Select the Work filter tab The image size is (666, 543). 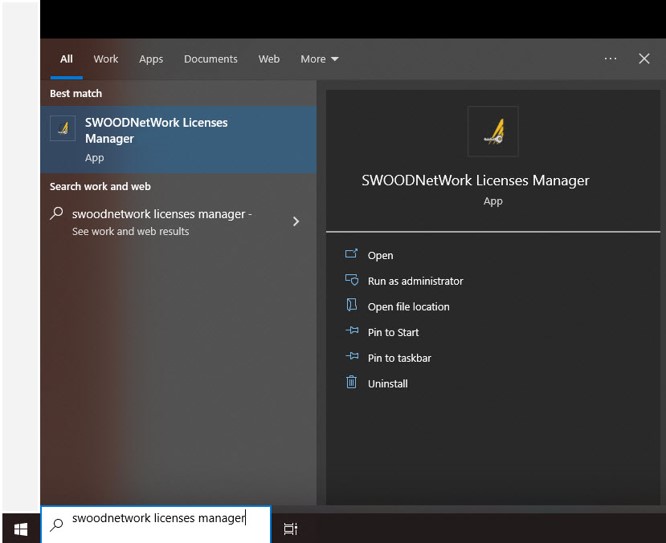pyautogui.click(x=106, y=59)
